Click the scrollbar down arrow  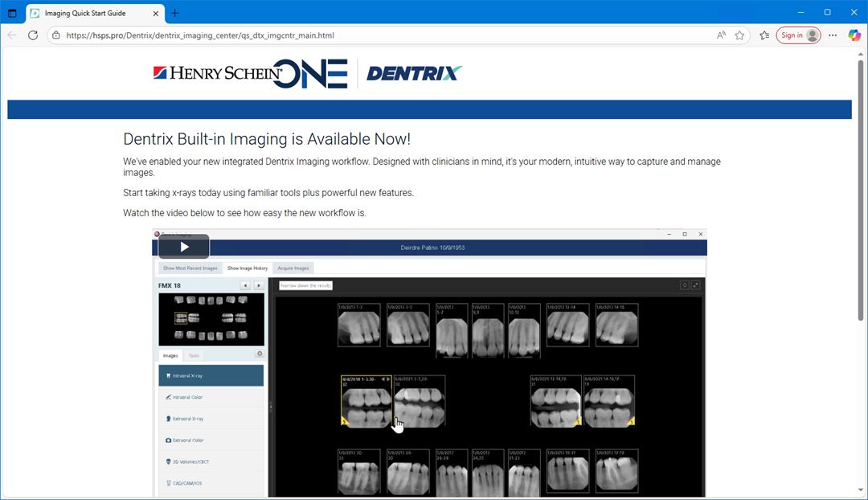pos(860,490)
